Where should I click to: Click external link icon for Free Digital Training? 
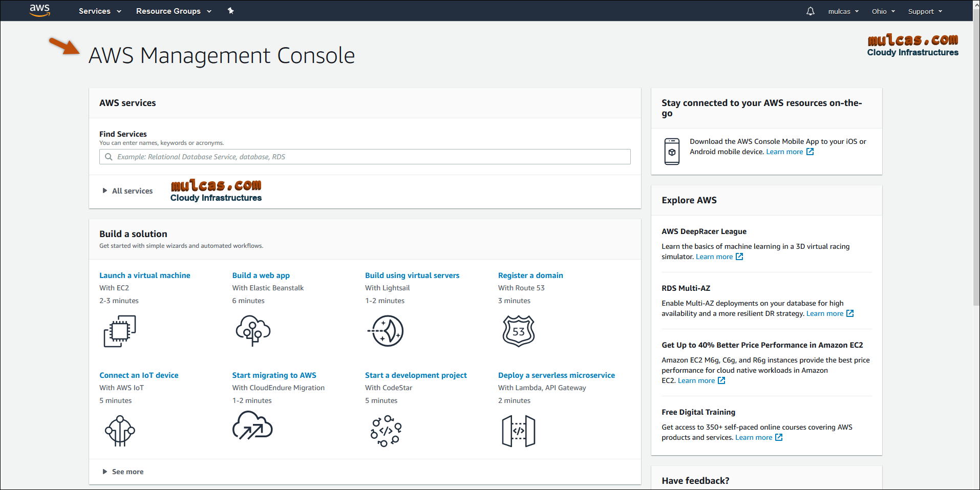coord(779,437)
